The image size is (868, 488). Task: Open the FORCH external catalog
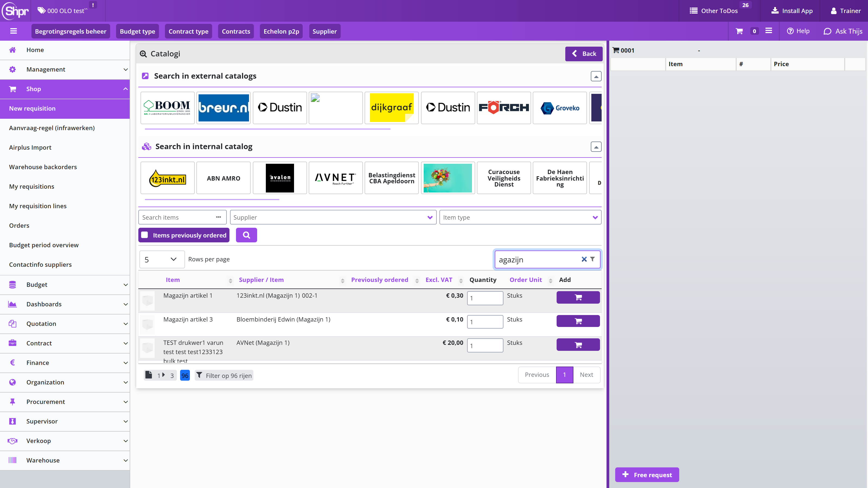(x=504, y=108)
